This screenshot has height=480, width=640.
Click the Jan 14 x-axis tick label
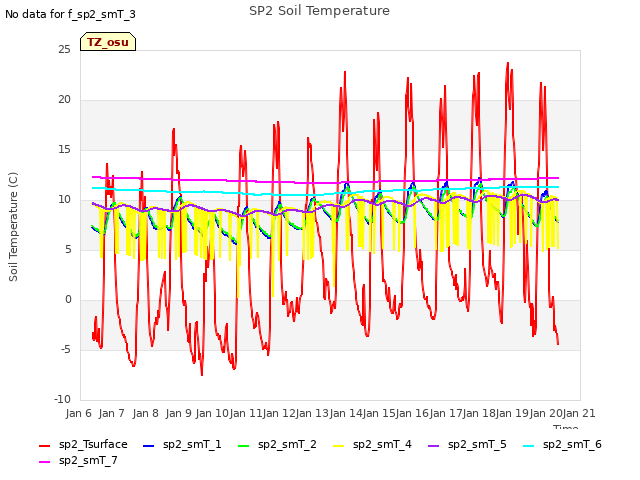346,413
